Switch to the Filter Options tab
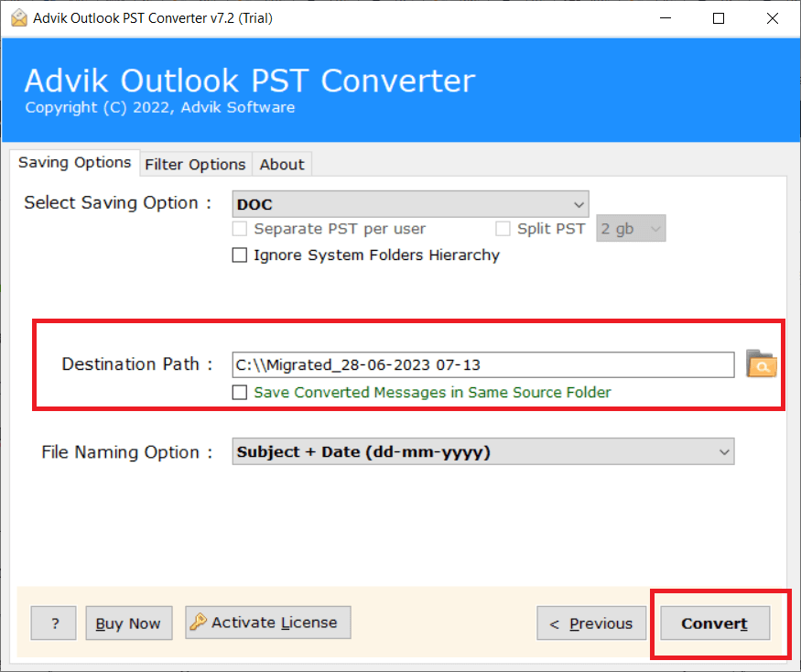 pos(195,164)
